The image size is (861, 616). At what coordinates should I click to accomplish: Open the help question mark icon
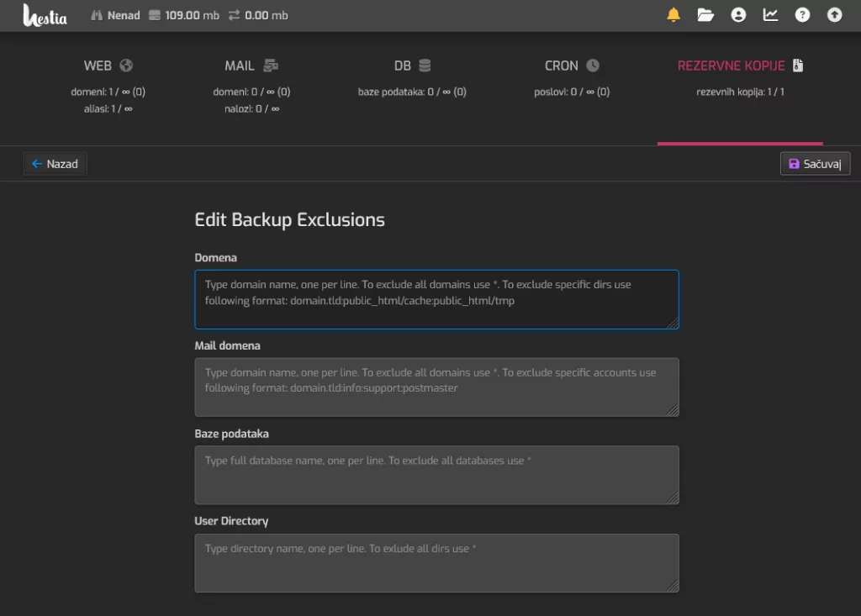(802, 15)
